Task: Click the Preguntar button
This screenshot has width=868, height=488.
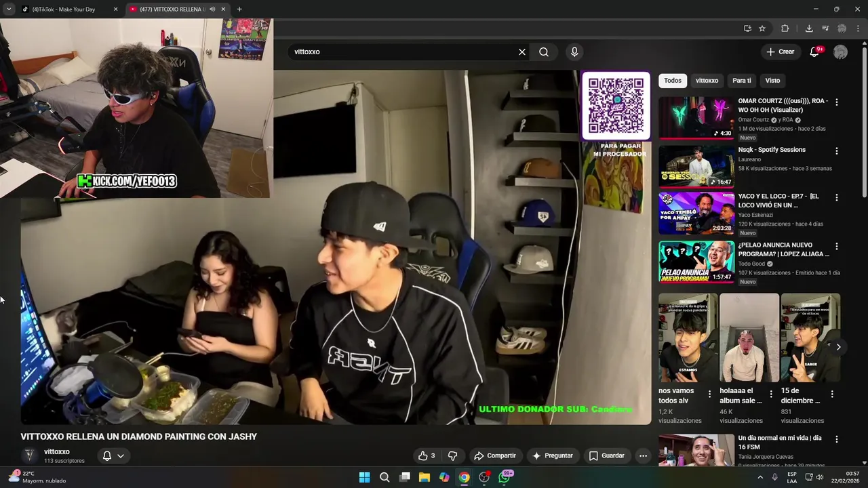Action: 553,455
